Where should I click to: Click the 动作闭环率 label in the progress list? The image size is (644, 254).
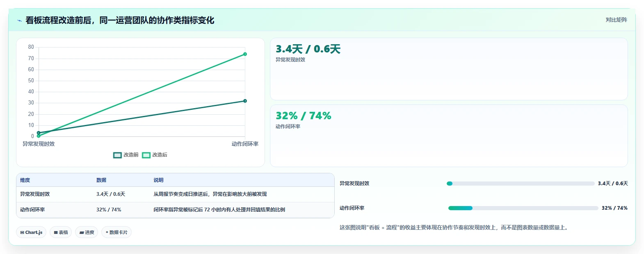(352, 208)
